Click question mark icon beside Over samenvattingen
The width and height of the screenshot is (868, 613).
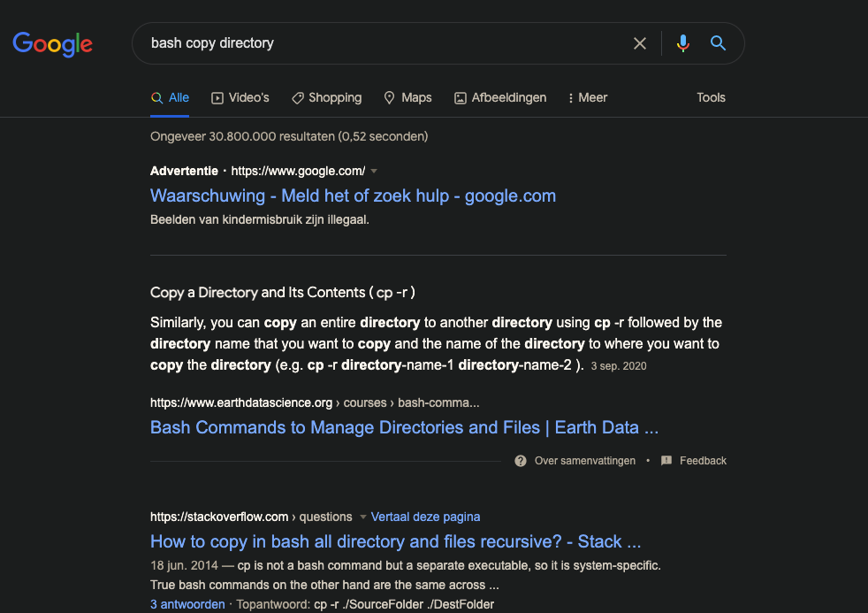click(x=521, y=461)
